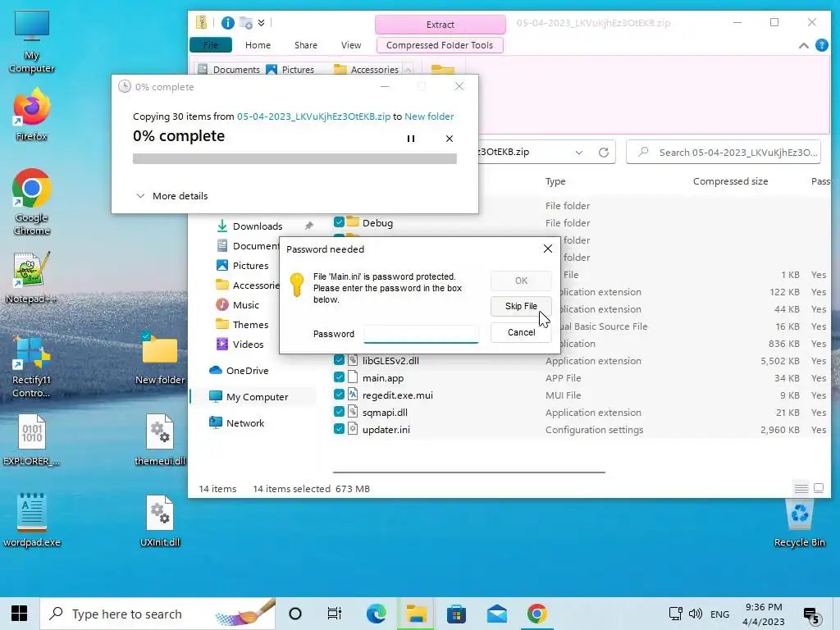Uncheck the regedit.exe.mui checkbox
The height and width of the screenshot is (630, 840).
tap(339, 395)
